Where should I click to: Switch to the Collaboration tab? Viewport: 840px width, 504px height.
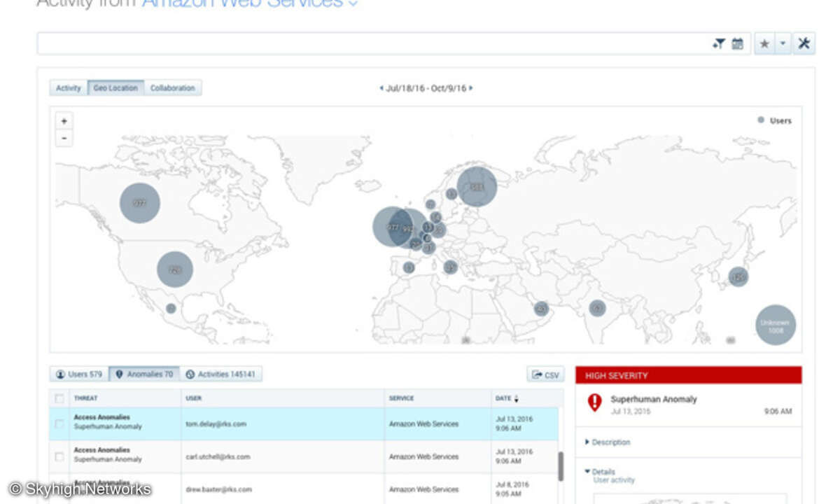[x=173, y=88]
